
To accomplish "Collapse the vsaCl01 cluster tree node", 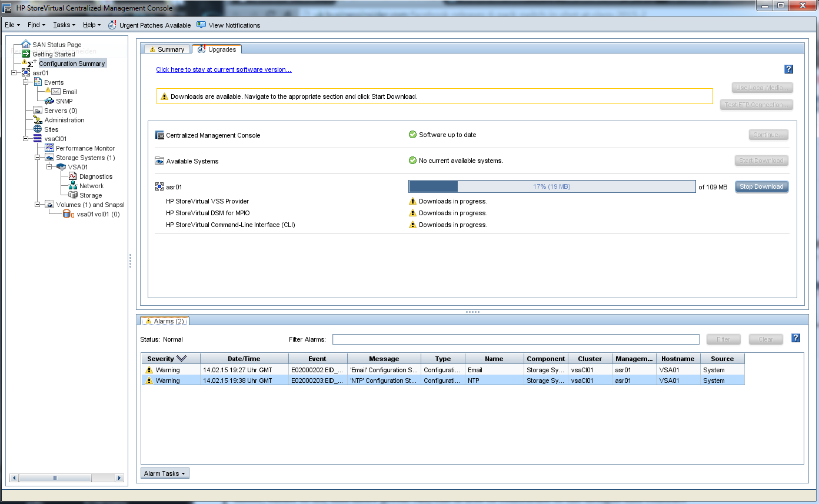I will tap(26, 139).
